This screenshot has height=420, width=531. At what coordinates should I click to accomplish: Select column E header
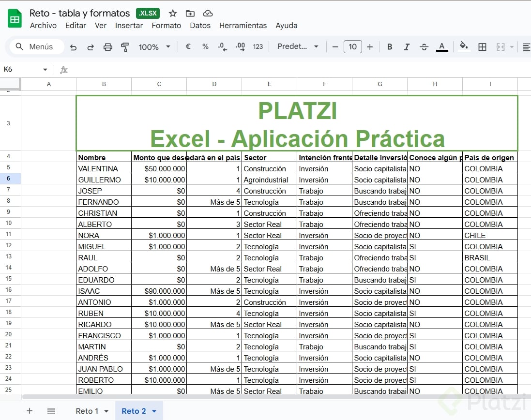(x=269, y=84)
